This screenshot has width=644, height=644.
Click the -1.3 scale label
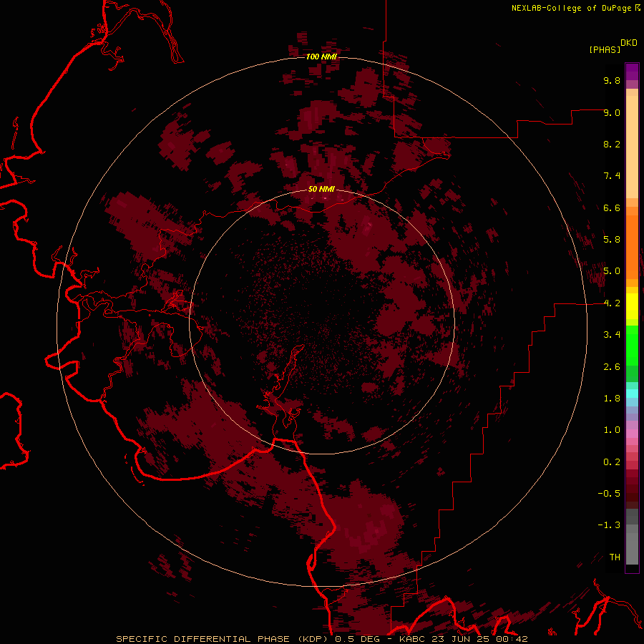click(609, 525)
